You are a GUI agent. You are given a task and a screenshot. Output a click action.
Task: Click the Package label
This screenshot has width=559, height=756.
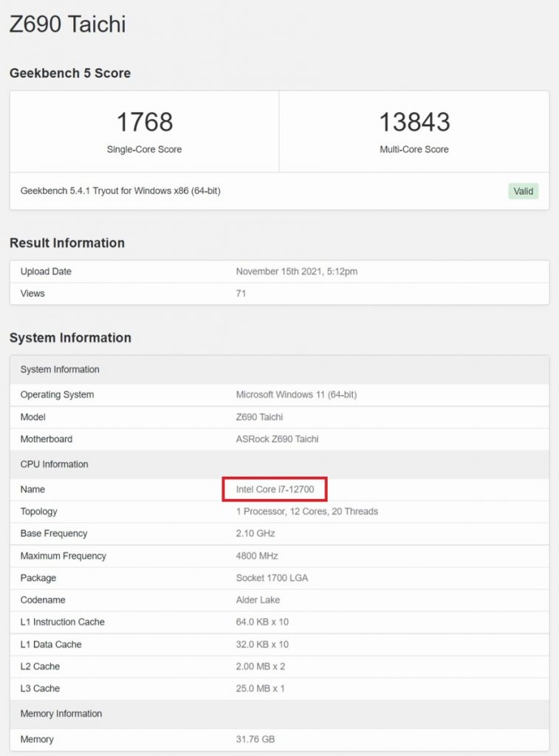click(38, 578)
